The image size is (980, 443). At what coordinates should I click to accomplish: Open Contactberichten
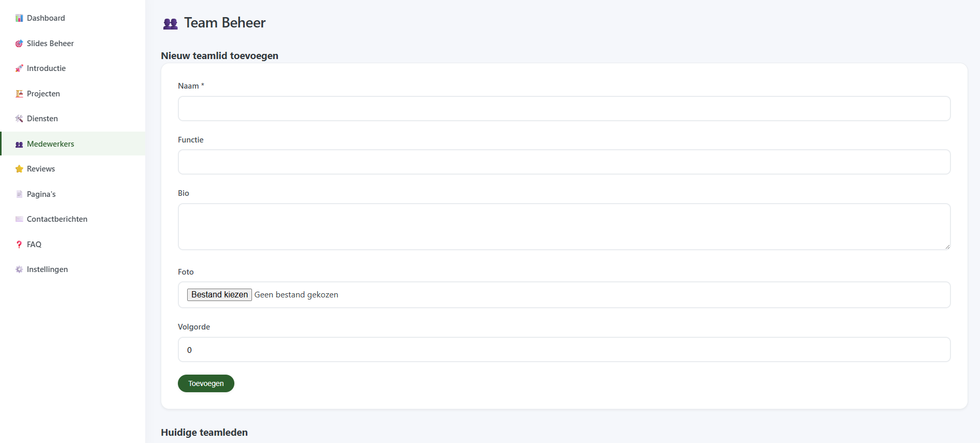tap(73, 219)
